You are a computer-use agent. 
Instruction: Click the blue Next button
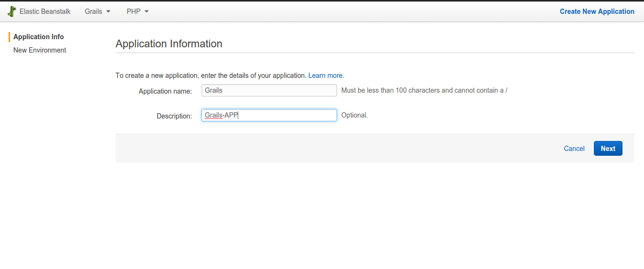coord(608,149)
